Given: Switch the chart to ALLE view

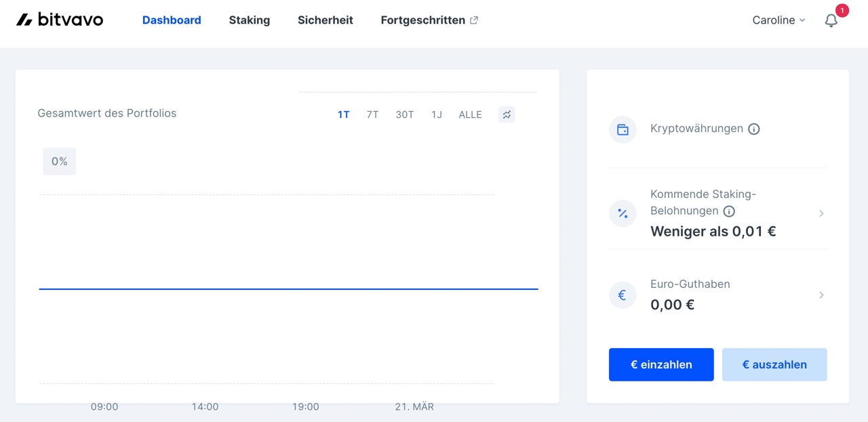Looking at the screenshot, I should coord(470,114).
